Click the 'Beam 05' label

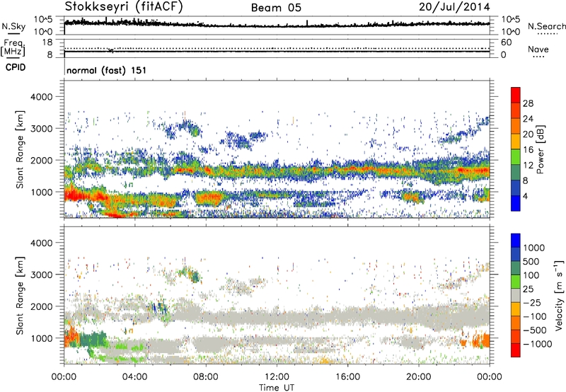point(276,8)
